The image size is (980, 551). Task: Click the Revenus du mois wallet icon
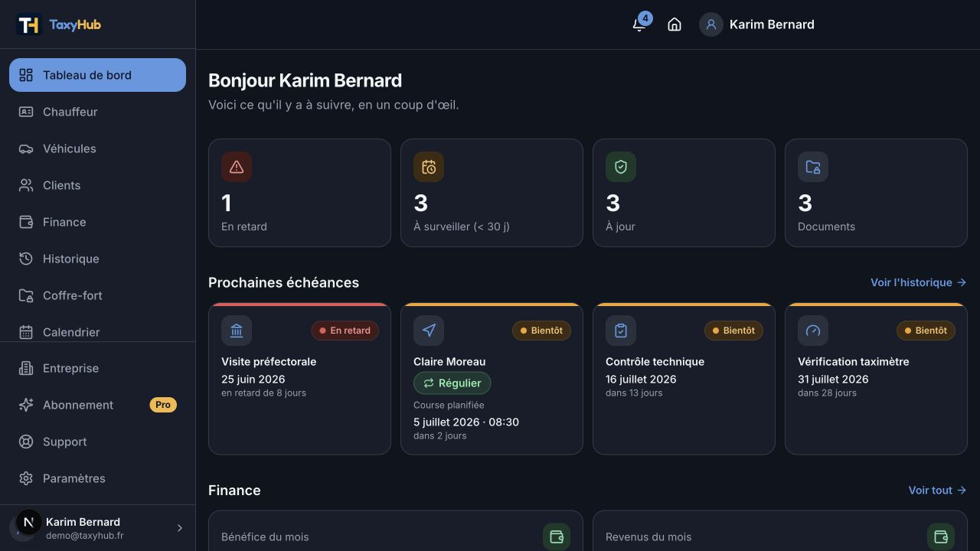[941, 536]
